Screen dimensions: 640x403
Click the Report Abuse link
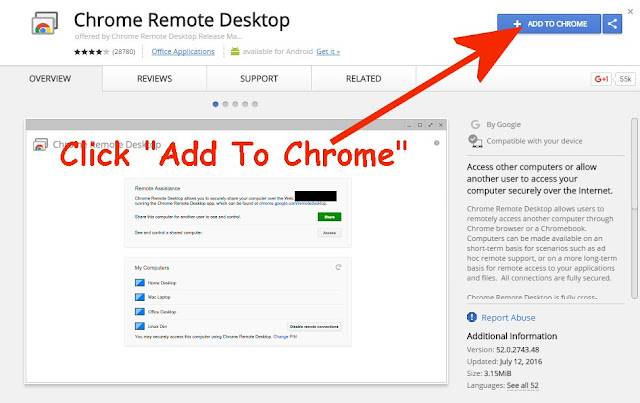[x=508, y=318]
